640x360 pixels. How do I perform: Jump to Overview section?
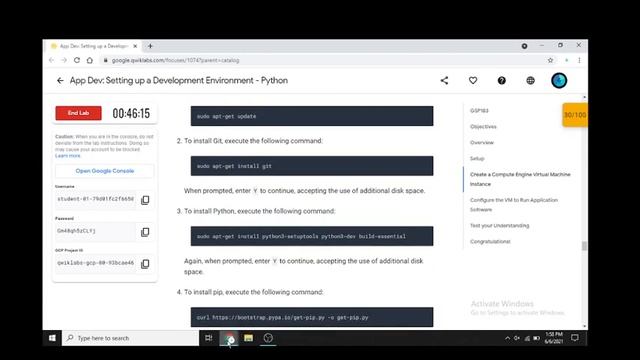pos(482,142)
